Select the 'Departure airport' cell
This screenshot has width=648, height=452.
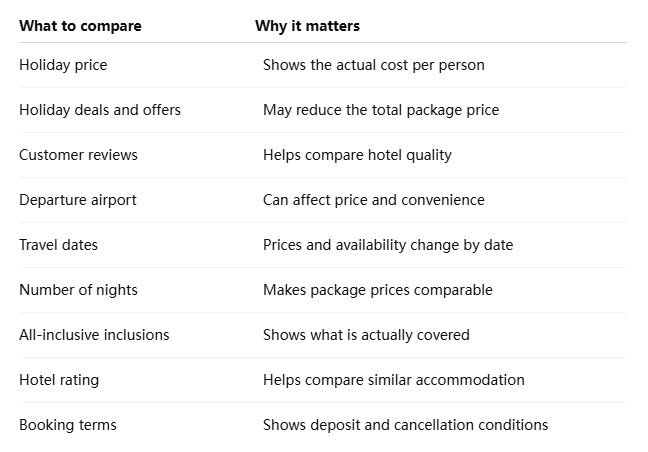(78, 200)
